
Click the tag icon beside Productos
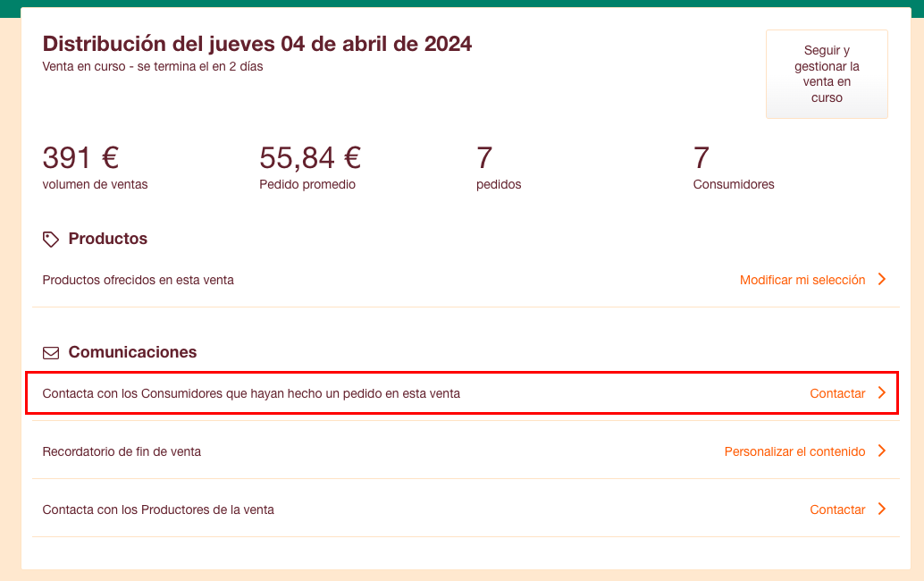pos(51,240)
